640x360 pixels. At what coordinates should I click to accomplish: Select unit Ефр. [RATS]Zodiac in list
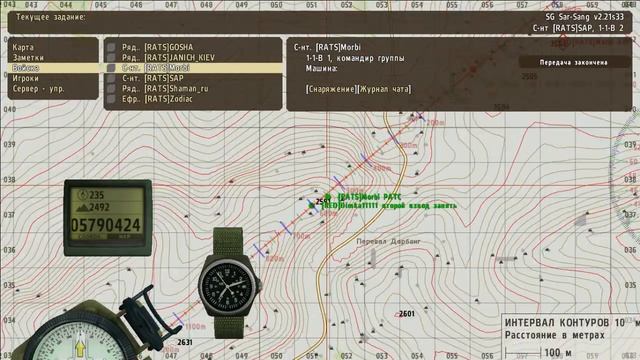tap(193, 99)
